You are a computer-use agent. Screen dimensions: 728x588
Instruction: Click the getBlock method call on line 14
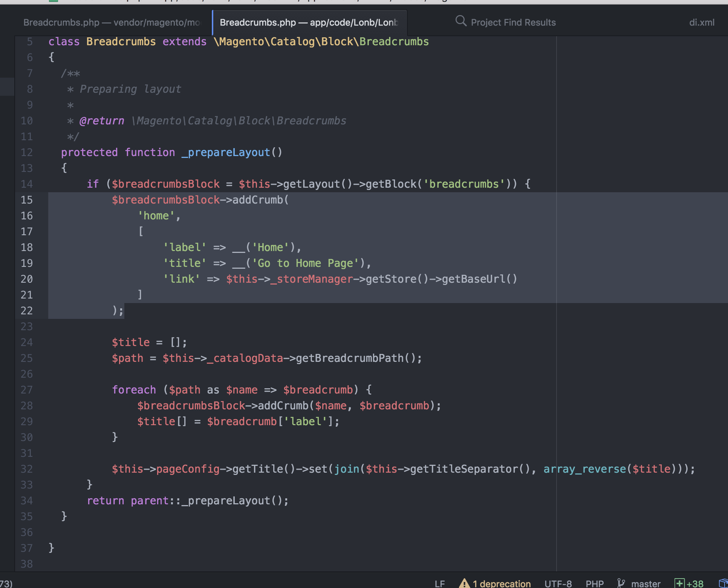coord(391,184)
